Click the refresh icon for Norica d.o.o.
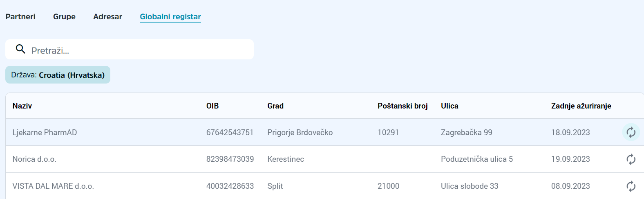Screen dimensions: 644x199 631,159
